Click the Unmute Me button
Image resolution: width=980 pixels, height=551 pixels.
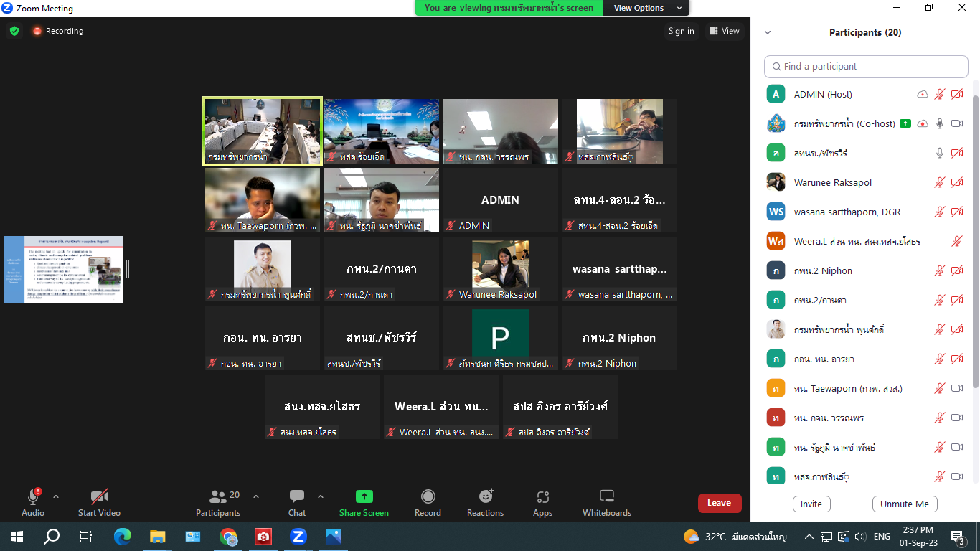tap(904, 504)
